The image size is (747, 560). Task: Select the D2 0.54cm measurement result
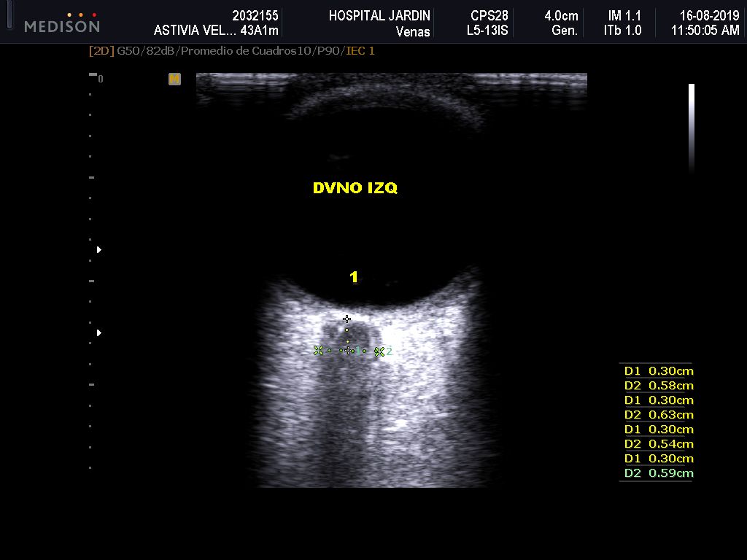tap(658, 444)
